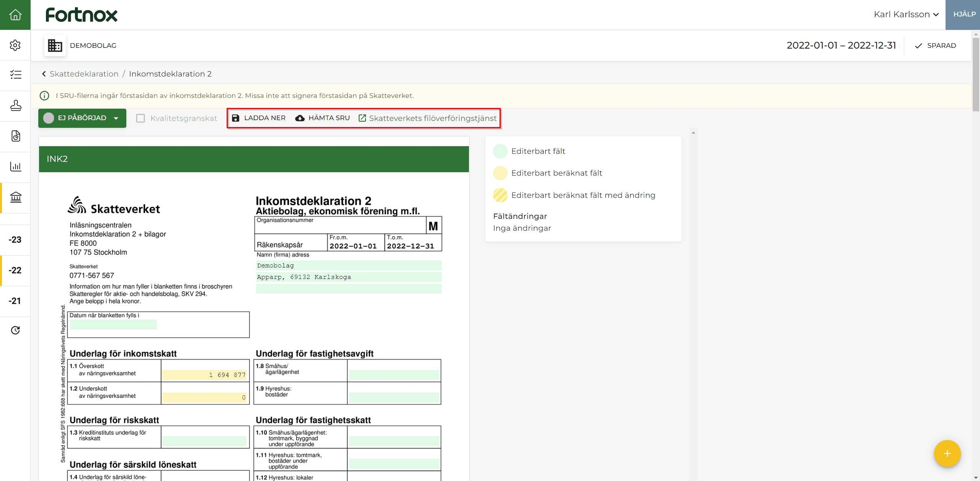This screenshot has height=481, width=980.
Task: Go back using breadcrumb chevron
Action: click(x=44, y=74)
